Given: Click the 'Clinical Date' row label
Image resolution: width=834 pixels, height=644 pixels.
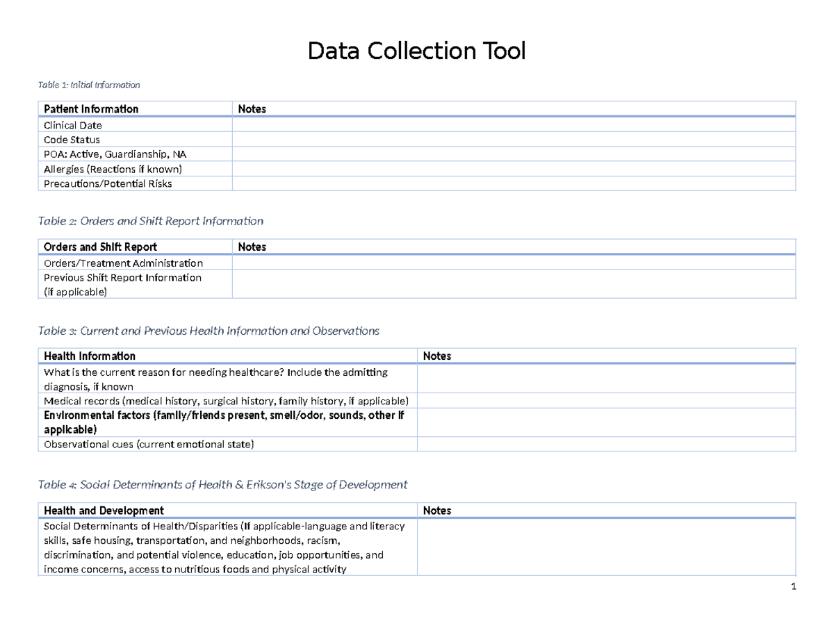Looking at the screenshot, I should click(x=73, y=126).
